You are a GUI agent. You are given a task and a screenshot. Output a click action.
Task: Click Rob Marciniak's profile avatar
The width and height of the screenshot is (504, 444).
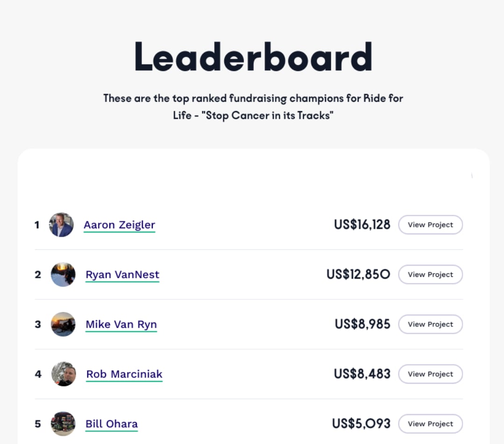pos(64,374)
